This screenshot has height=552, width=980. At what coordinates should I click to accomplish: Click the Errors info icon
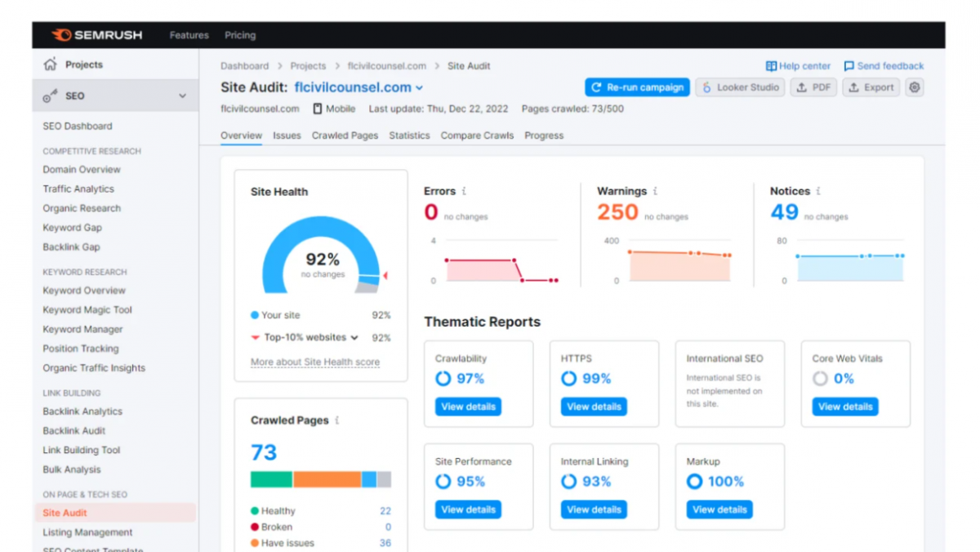coord(464,191)
